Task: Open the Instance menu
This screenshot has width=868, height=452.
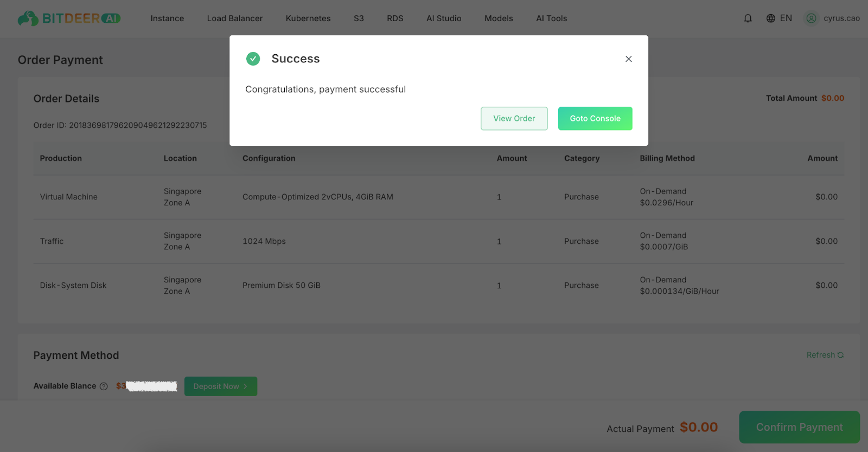Action: (x=167, y=18)
